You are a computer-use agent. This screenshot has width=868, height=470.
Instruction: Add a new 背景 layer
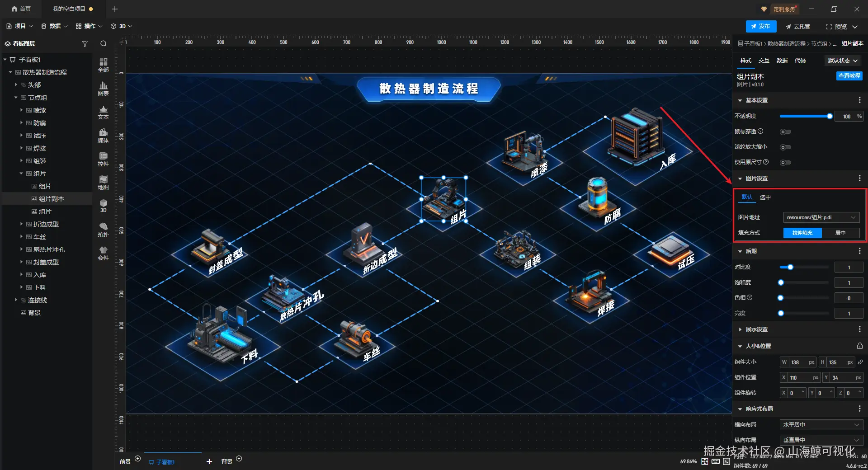[x=239, y=459]
